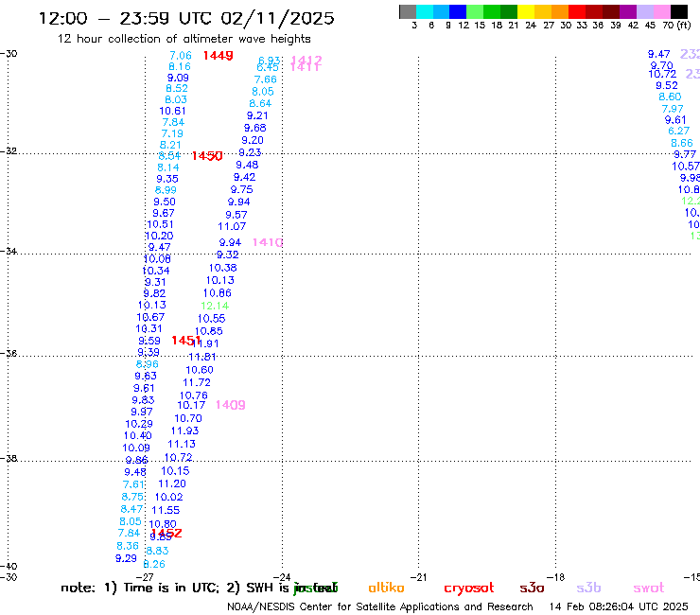Click the black swatch ending the legend
This screenshot has width=700, height=615.
coord(678,11)
